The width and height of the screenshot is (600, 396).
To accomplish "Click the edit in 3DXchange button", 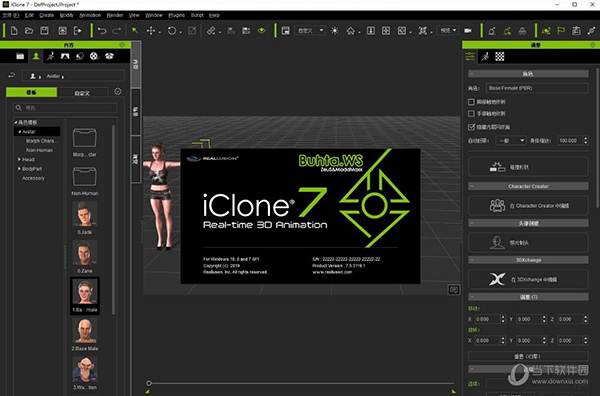I will point(528,279).
